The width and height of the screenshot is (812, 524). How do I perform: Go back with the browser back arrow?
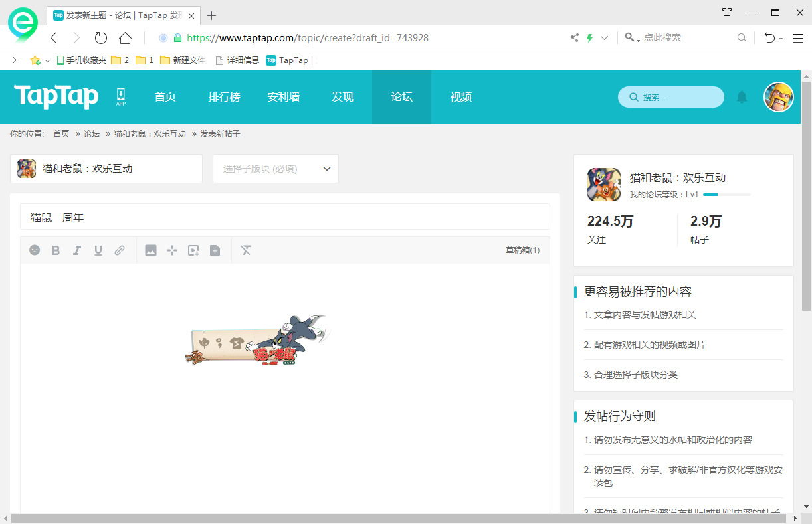tap(54, 38)
